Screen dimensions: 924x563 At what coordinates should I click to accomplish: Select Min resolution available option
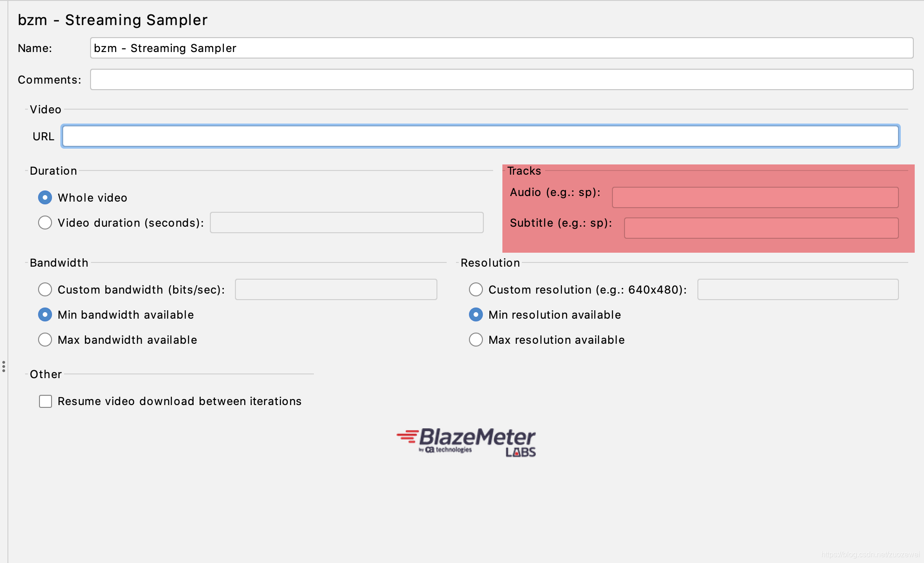476,314
